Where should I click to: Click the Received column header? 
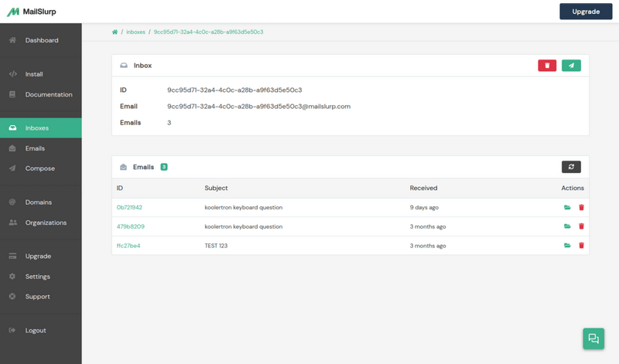click(423, 188)
